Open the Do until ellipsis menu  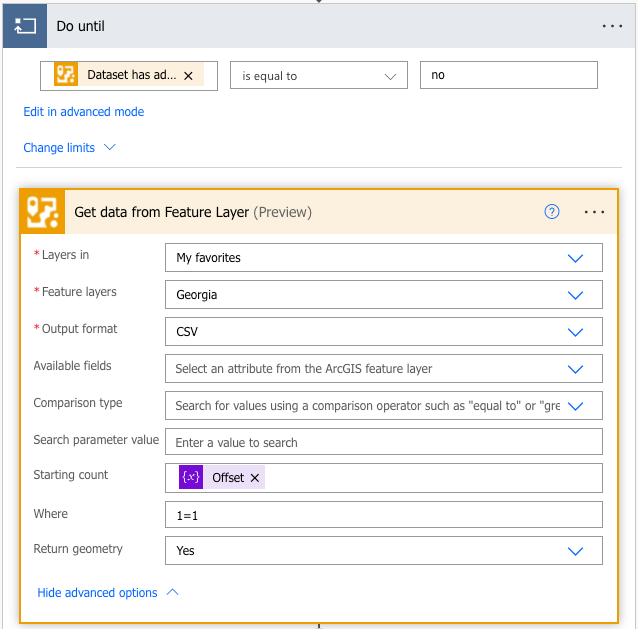[x=612, y=26]
